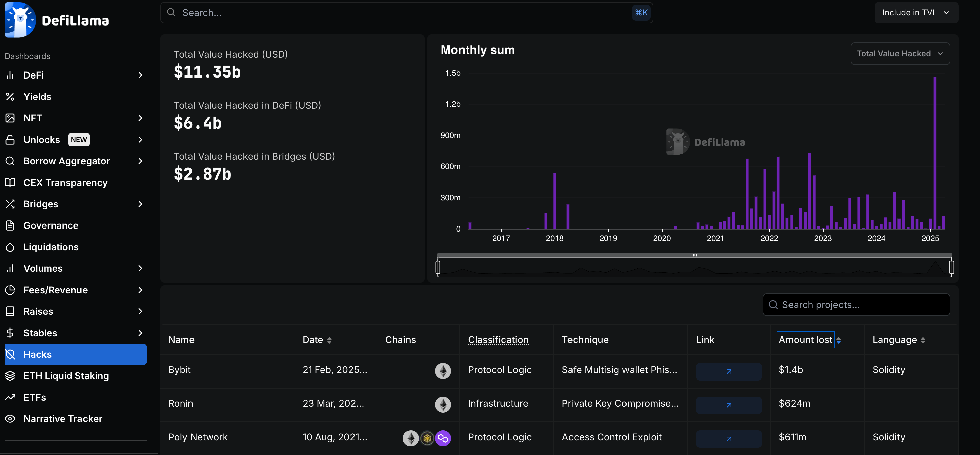The width and height of the screenshot is (980, 455).
Task: Sort table by Language column arrows
Action: coord(923,340)
